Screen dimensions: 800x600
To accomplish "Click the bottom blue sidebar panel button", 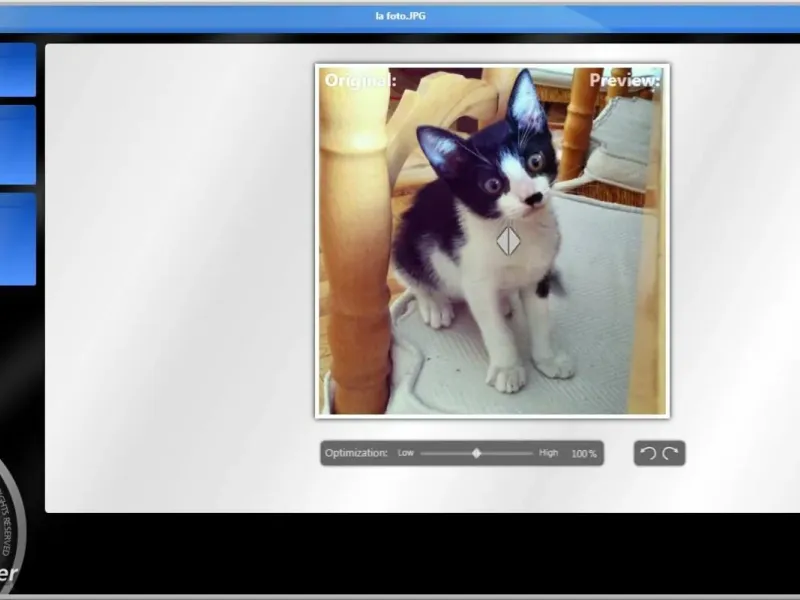I will click(x=18, y=239).
